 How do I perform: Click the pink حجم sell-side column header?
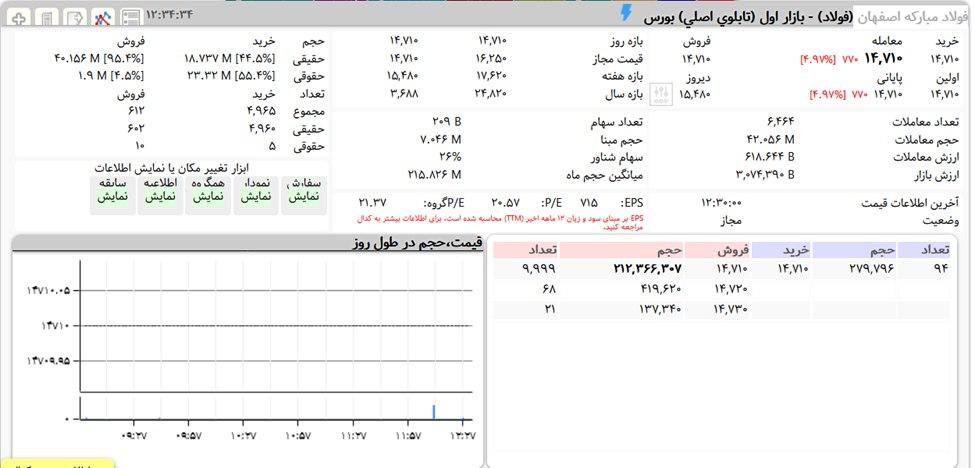tap(621, 250)
